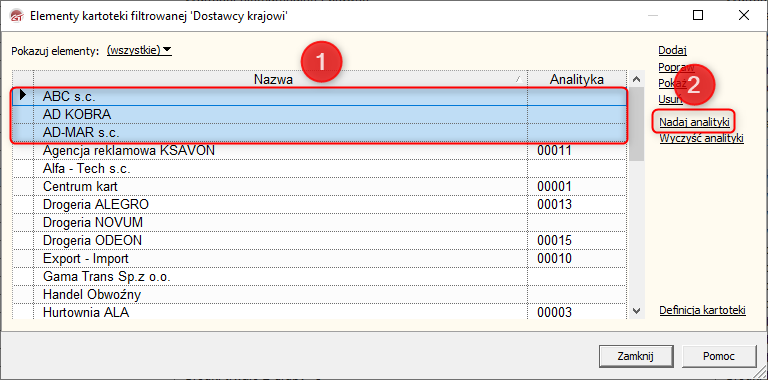
Task: Select the Gama Trans Sp.z o.o. row
Action: [320, 277]
